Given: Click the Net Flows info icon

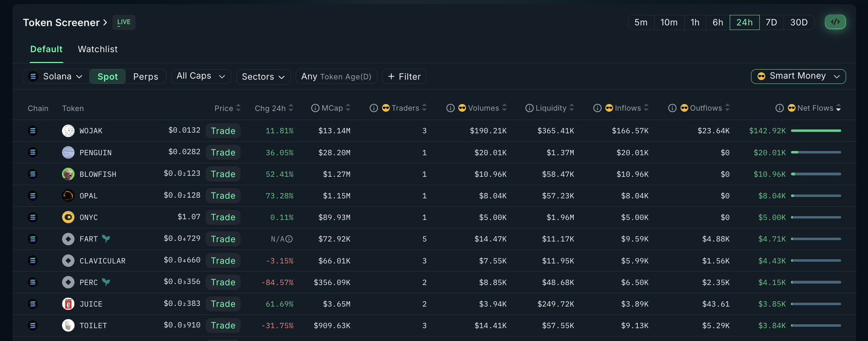Looking at the screenshot, I should click(x=779, y=108).
